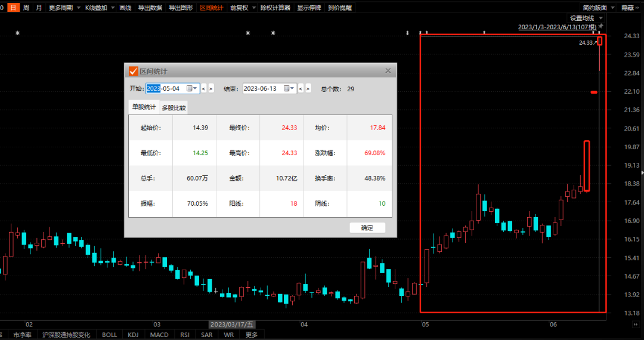Click the 起始价 value 14.39
Image resolution: width=644 pixels, height=340 pixels.
(200, 128)
